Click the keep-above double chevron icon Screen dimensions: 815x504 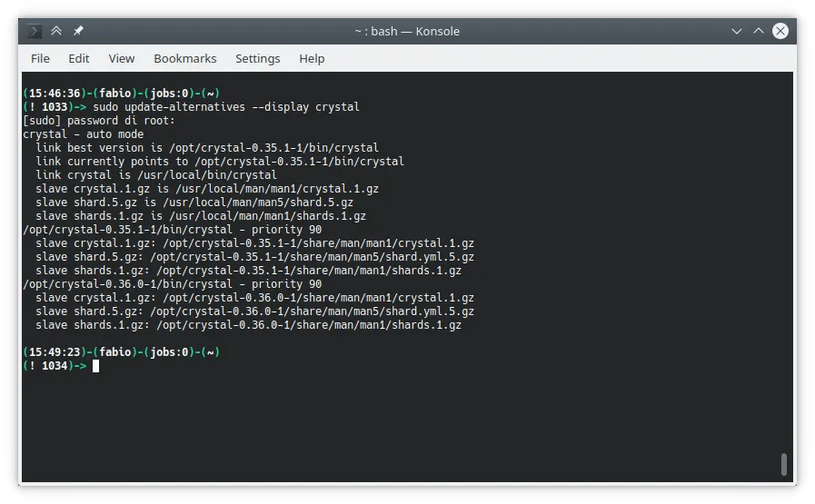[x=56, y=31]
